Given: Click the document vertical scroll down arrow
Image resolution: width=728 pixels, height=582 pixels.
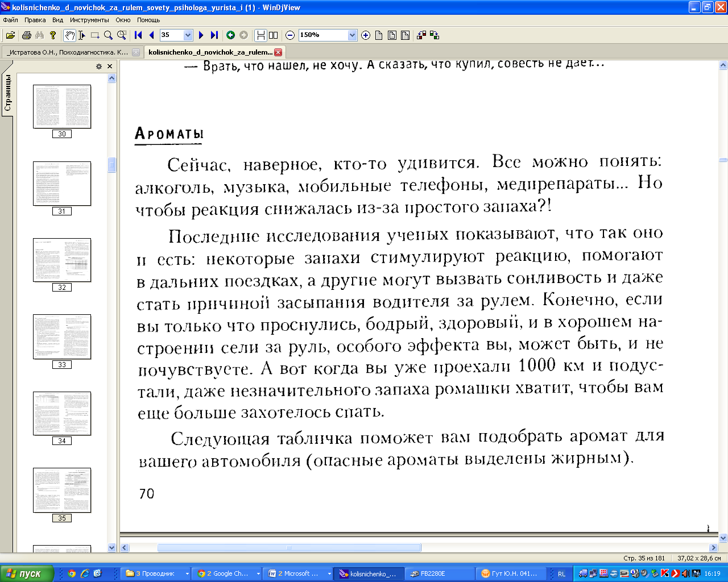Looking at the screenshot, I should pos(723,538).
